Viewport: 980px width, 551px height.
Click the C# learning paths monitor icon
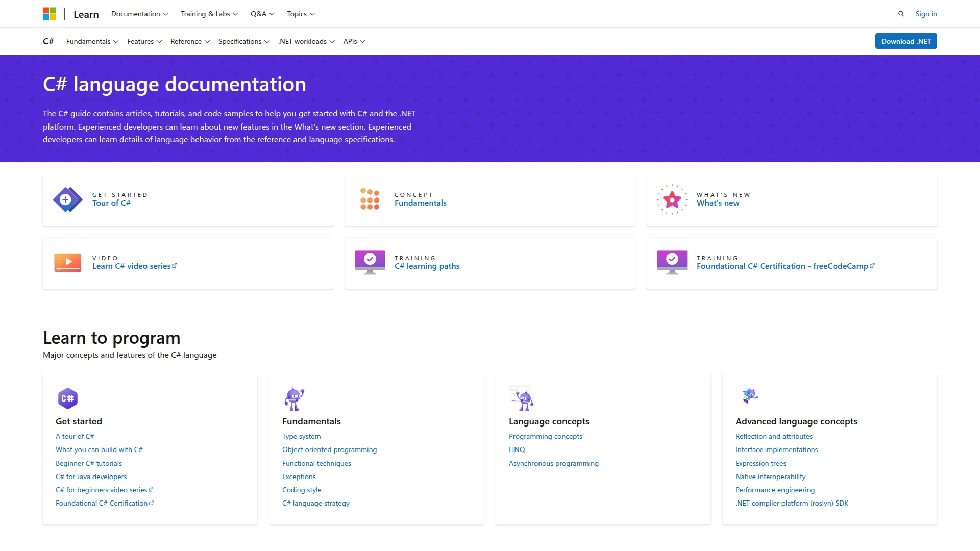click(x=370, y=262)
